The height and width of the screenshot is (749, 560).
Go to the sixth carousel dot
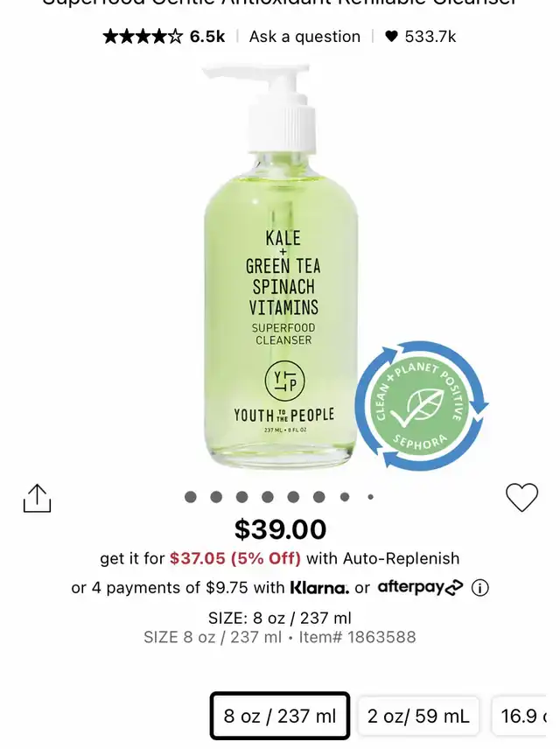319,497
